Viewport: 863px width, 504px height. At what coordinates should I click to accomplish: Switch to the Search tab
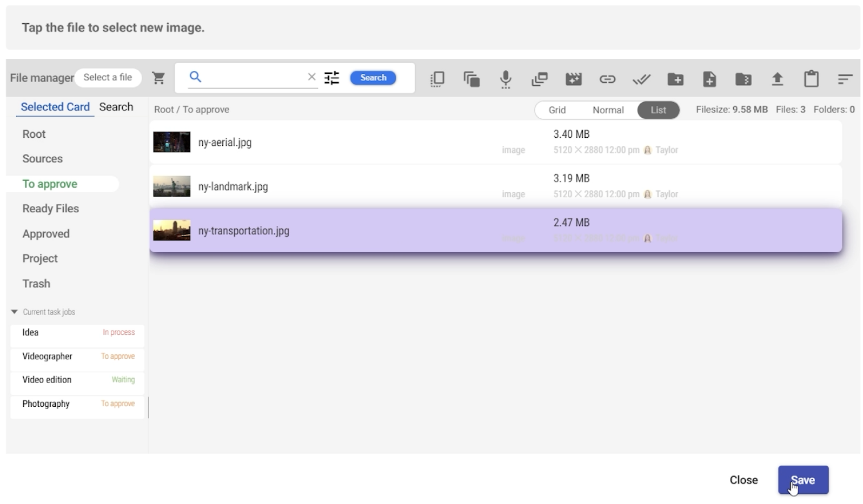pos(116,107)
